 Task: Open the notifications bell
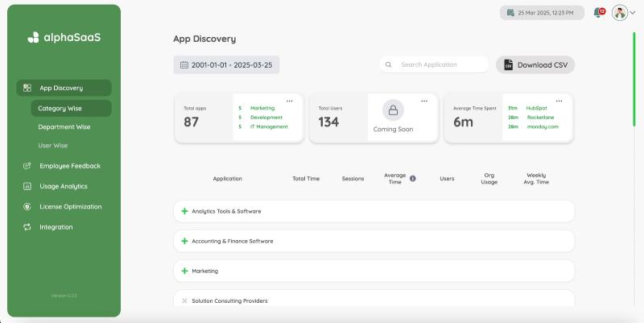pyautogui.click(x=598, y=13)
